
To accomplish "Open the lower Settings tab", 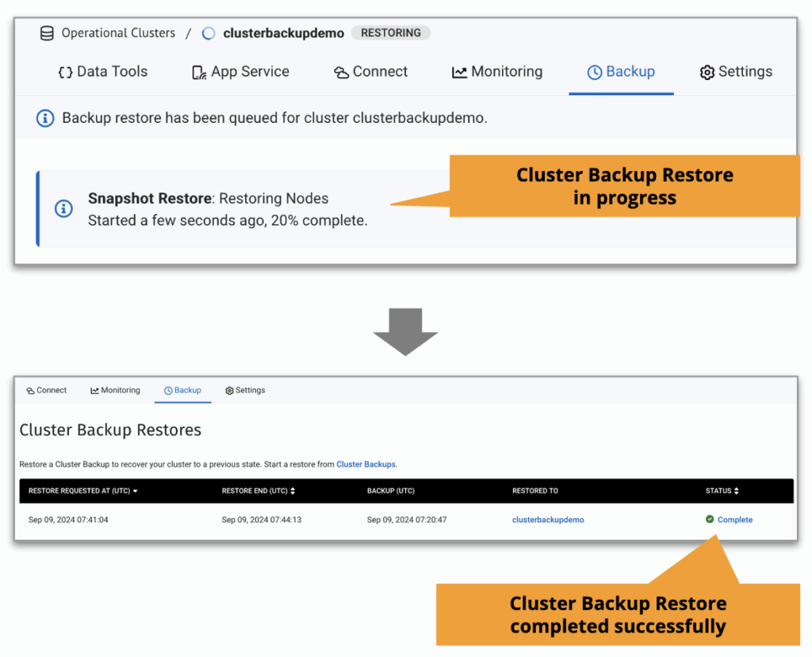I will 245,391.
